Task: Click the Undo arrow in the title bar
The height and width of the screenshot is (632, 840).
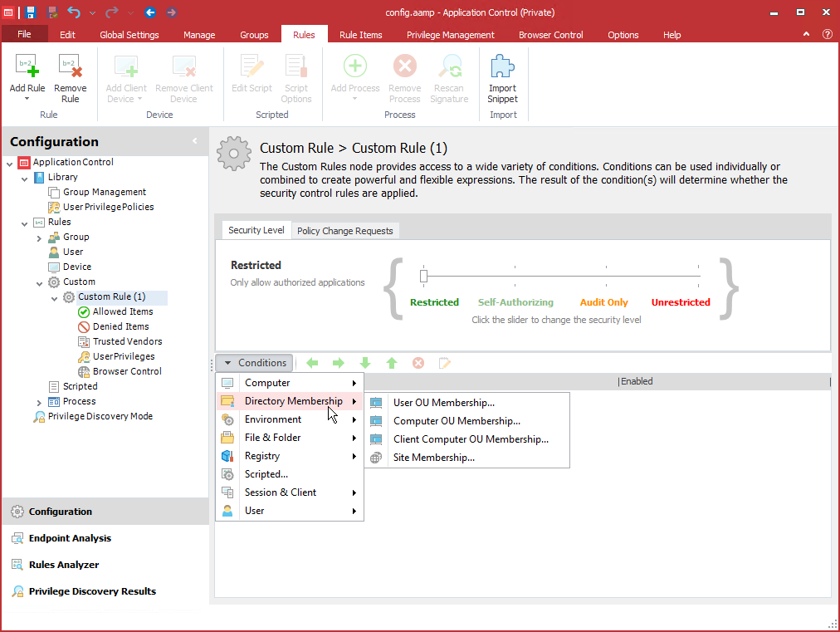Action: click(x=74, y=12)
